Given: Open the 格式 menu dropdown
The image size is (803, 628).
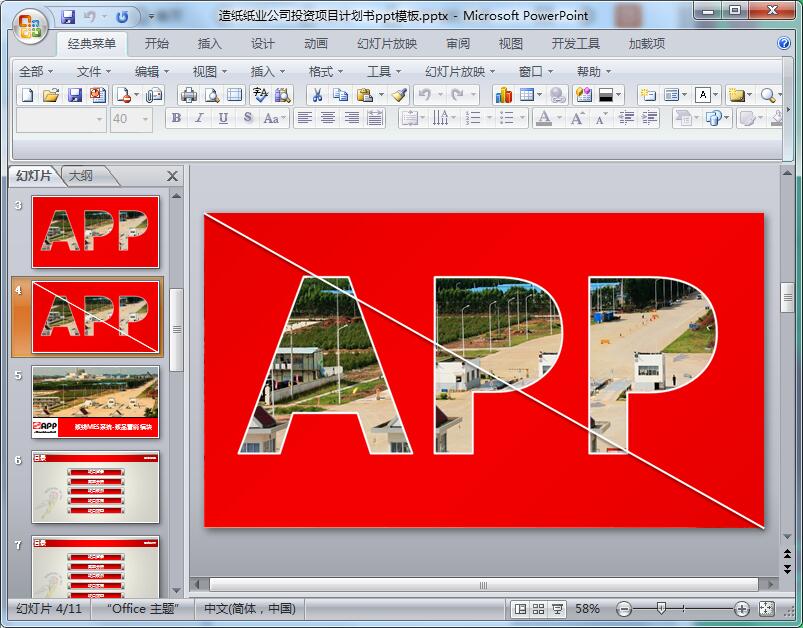Looking at the screenshot, I should 326,71.
